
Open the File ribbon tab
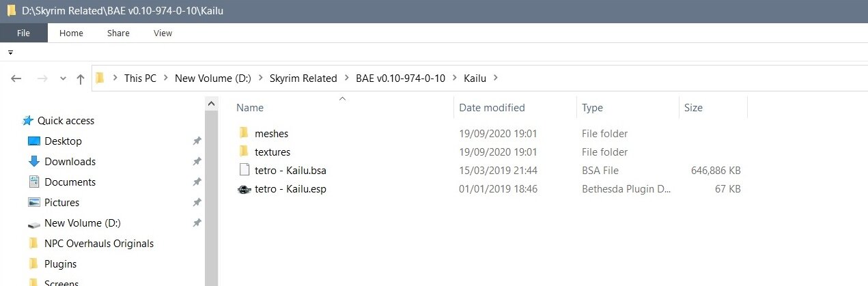pos(23,33)
